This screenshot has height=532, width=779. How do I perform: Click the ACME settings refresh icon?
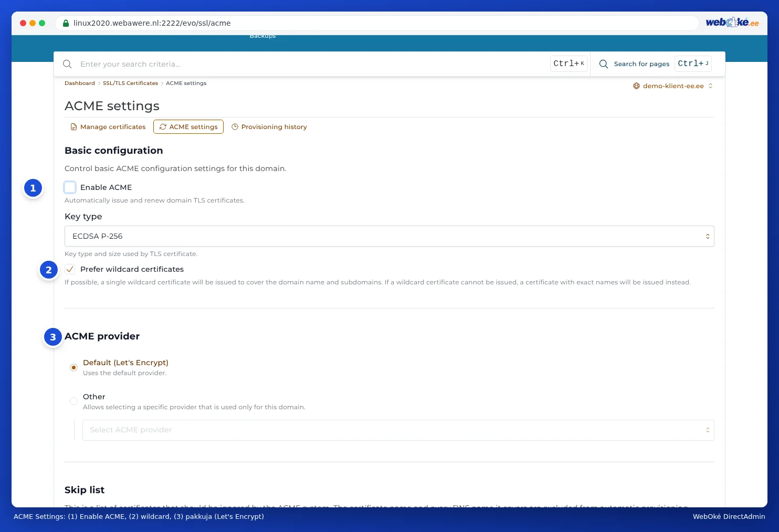tap(163, 127)
